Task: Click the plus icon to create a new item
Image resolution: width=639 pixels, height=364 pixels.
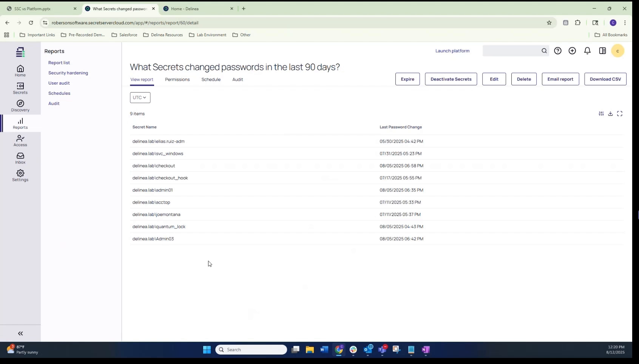Action: pos(573,51)
